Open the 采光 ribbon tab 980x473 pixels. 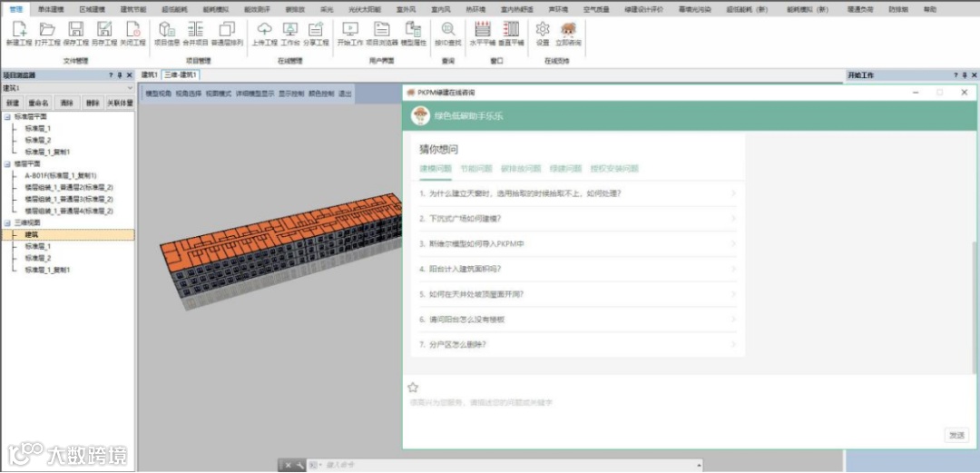327,9
